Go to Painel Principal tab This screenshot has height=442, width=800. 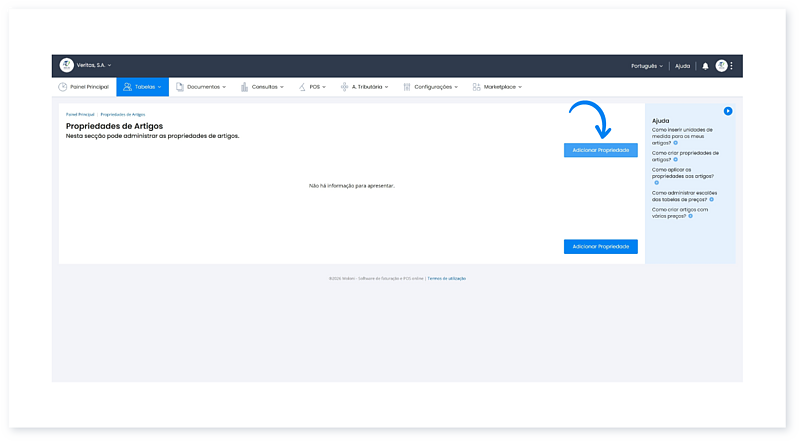[84, 87]
